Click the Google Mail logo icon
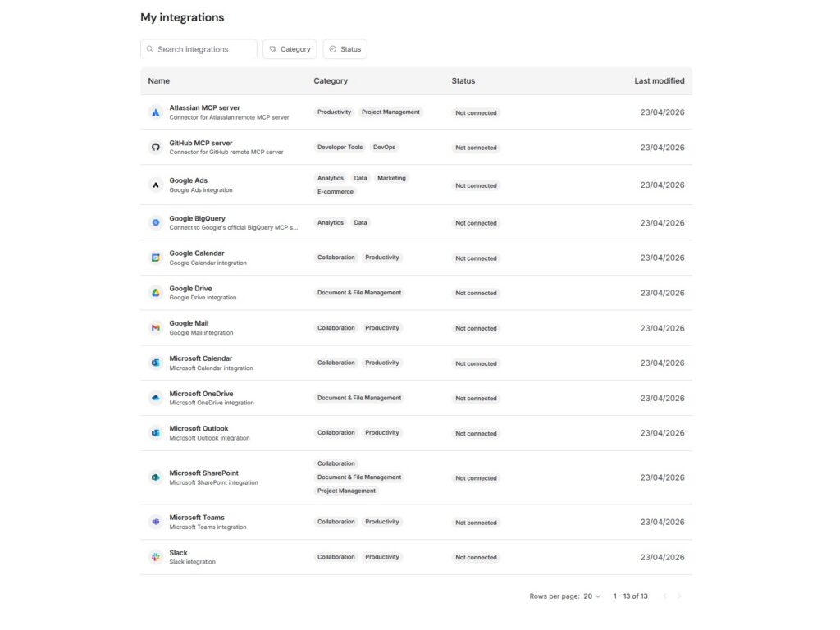Screen dimensions: 840x630 click(155, 328)
